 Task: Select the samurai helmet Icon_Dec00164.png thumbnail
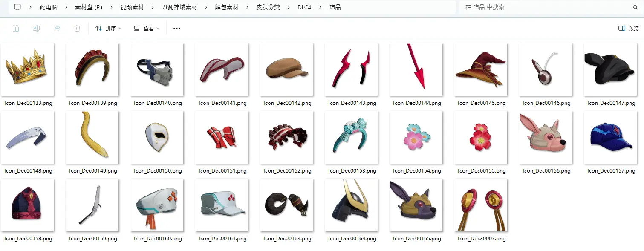(351, 205)
